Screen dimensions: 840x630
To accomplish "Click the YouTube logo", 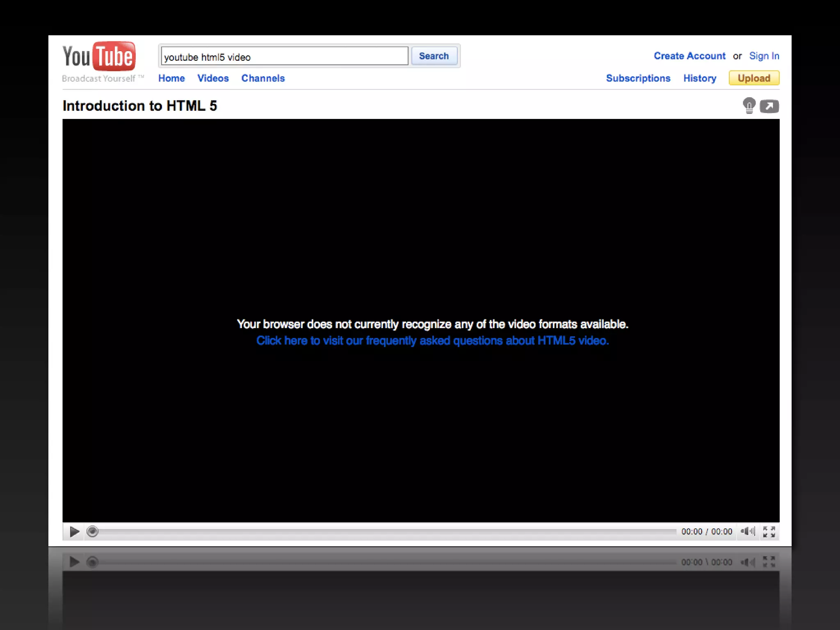I will 99,56.
